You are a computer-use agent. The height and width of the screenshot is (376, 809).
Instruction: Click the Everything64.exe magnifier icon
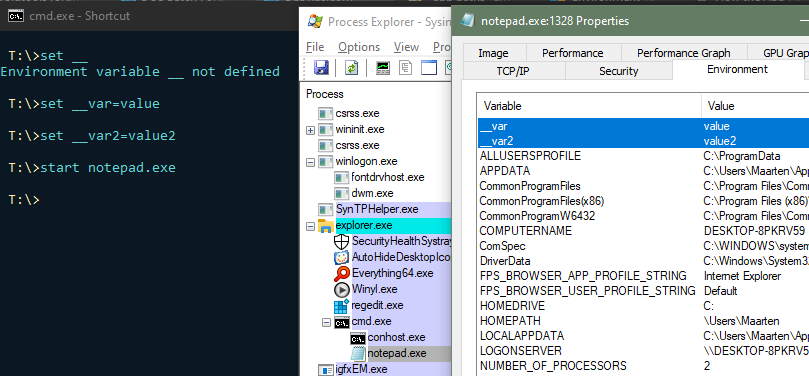coord(342,273)
